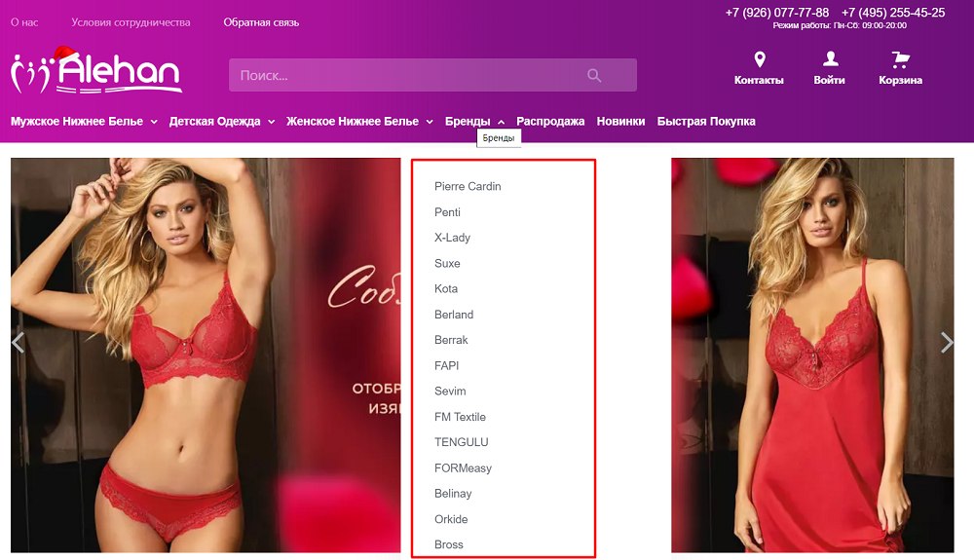Viewport: 974px width, 560px height.
Task: Select Berrak brand
Action: (x=451, y=340)
